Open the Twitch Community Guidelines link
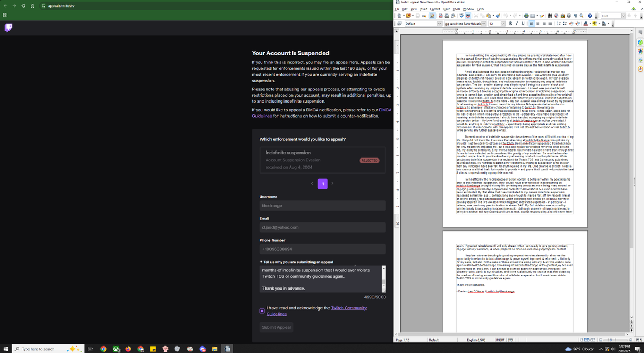Image resolution: width=644 pixels, height=353 pixels. pyautogui.click(x=317, y=311)
